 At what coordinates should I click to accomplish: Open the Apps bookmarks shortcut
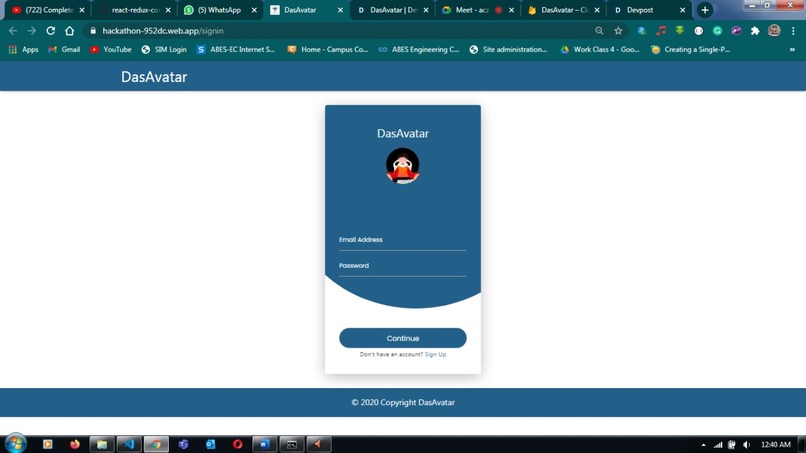click(24, 49)
